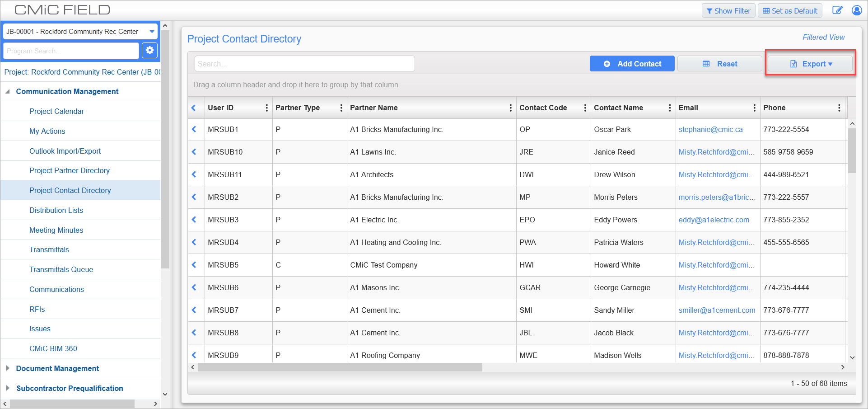This screenshot has width=868, height=409.
Task: Sort by the Contact Name column header
Action: 618,108
